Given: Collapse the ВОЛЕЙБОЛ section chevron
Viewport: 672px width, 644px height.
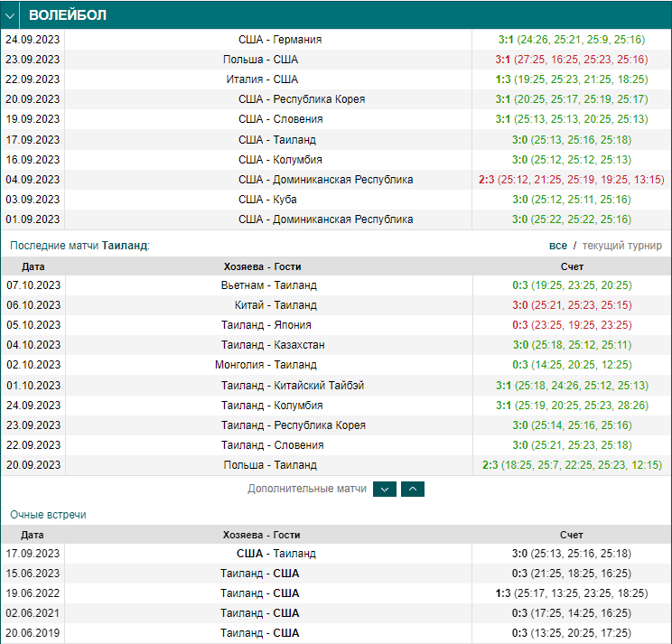Looking at the screenshot, I should click(x=10, y=16).
